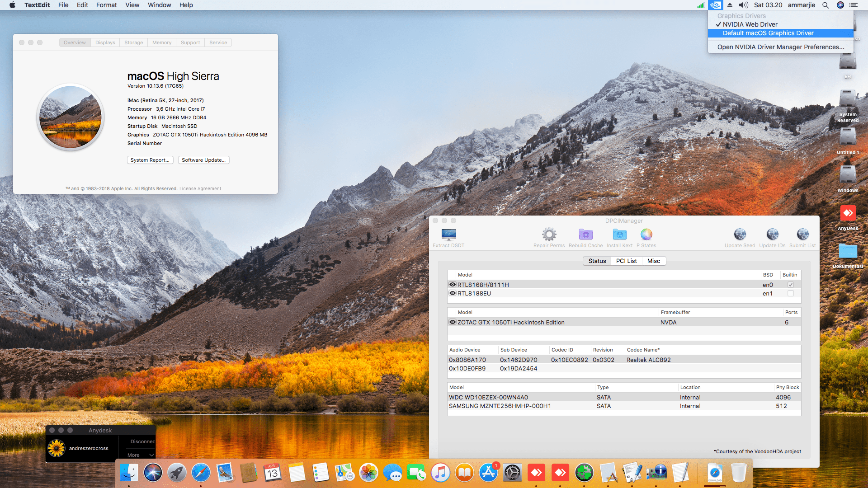Image resolution: width=868 pixels, height=488 pixels.
Task: Click the Extract DSDT toolbar icon
Action: coord(448,235)
